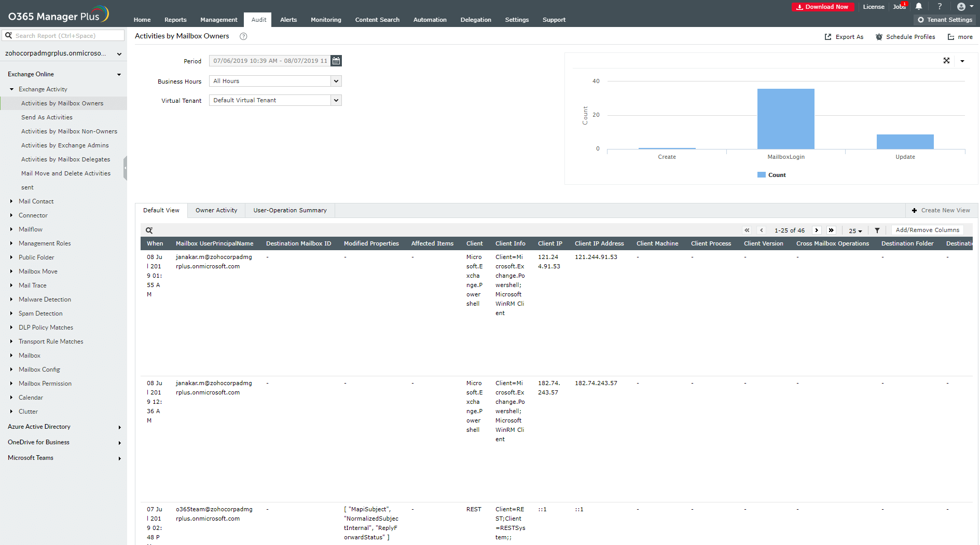Open the table filter funnel icon
980x545 pixels.
point(877,230)
